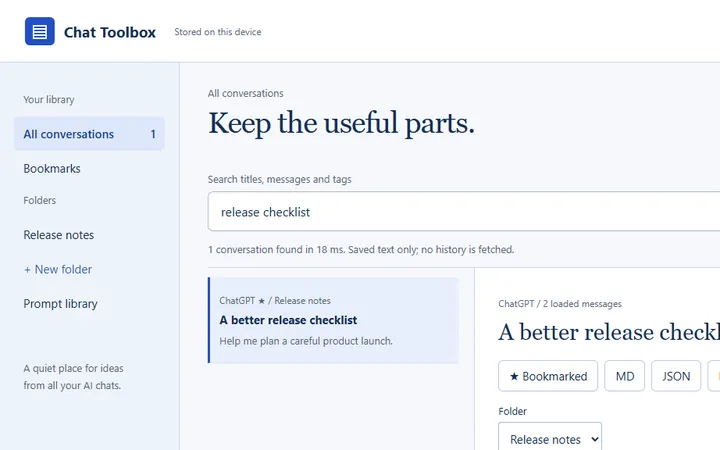Click the Chat Toolbox title text
Image resolution: width=720 pixels, height=450 pixels.
coord(110,32)
